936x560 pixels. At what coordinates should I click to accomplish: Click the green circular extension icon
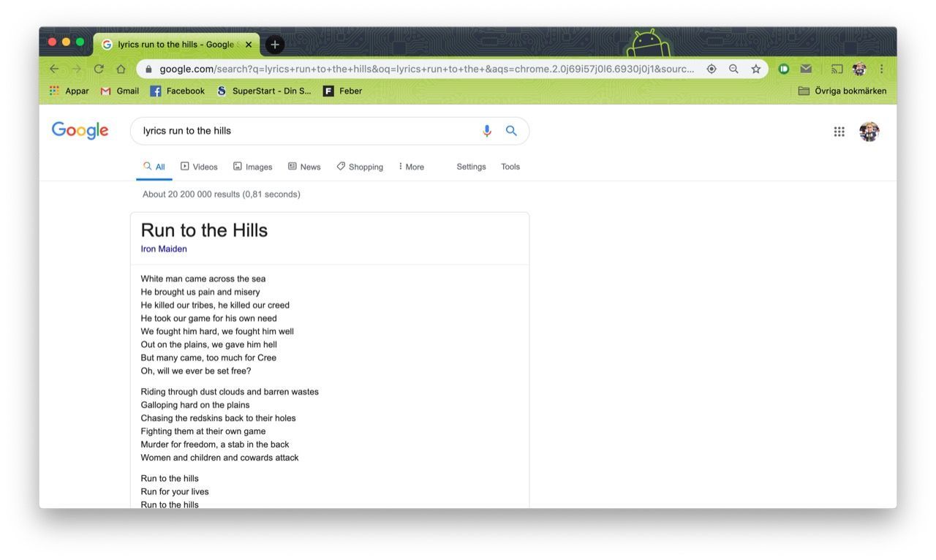click(x=783, y=69)
